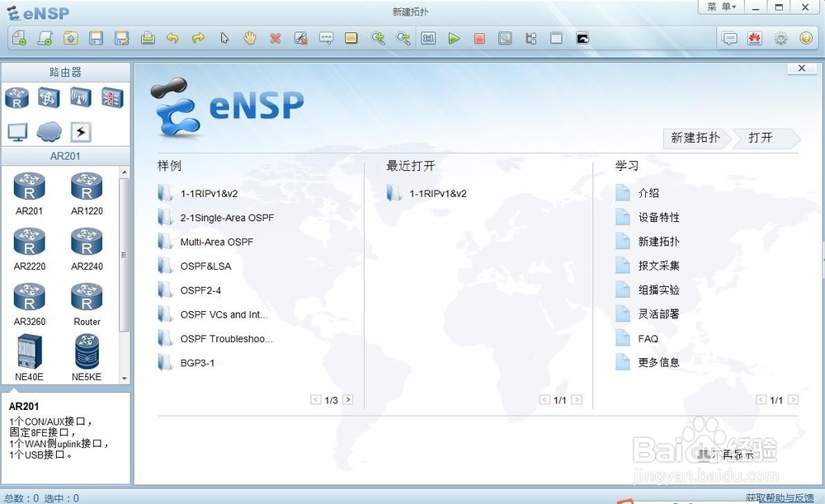Pick the AR2240 router device
The image size is (825, 504).
(x=87, y=249)
